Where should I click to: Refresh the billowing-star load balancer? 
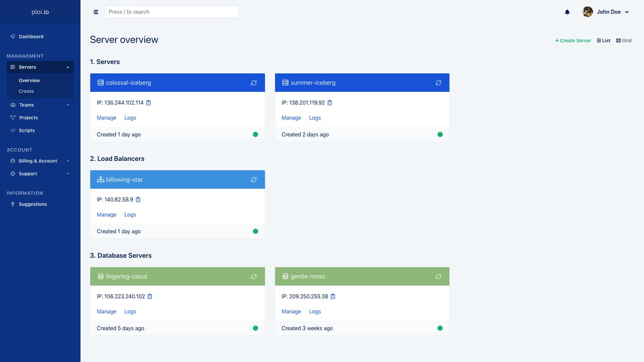click(x=254, y=180)
